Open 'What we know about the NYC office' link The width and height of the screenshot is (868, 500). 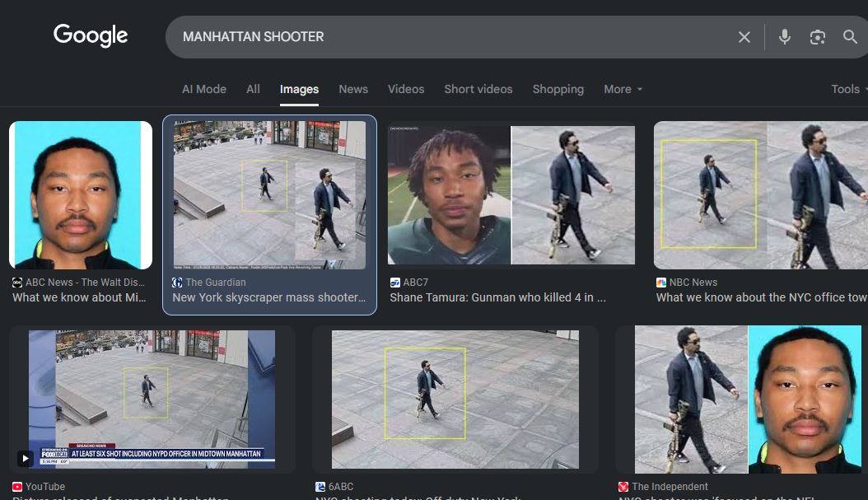(x=761, y=297)
